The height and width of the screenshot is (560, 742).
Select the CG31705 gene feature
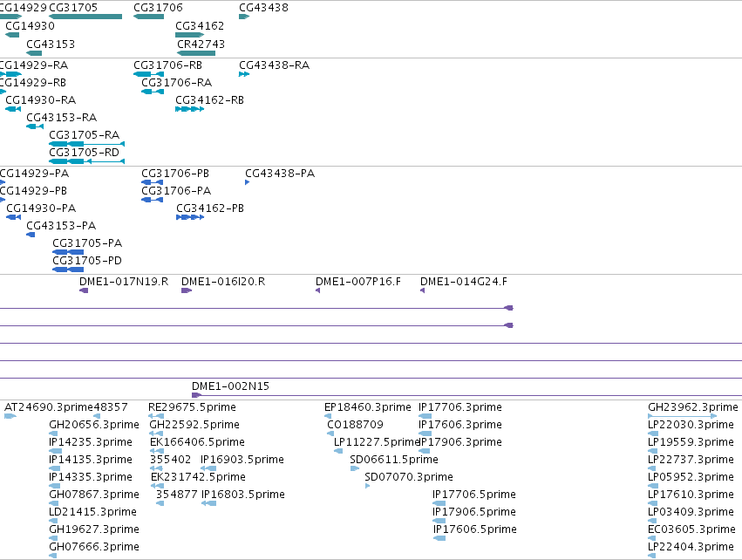point(85,17)
